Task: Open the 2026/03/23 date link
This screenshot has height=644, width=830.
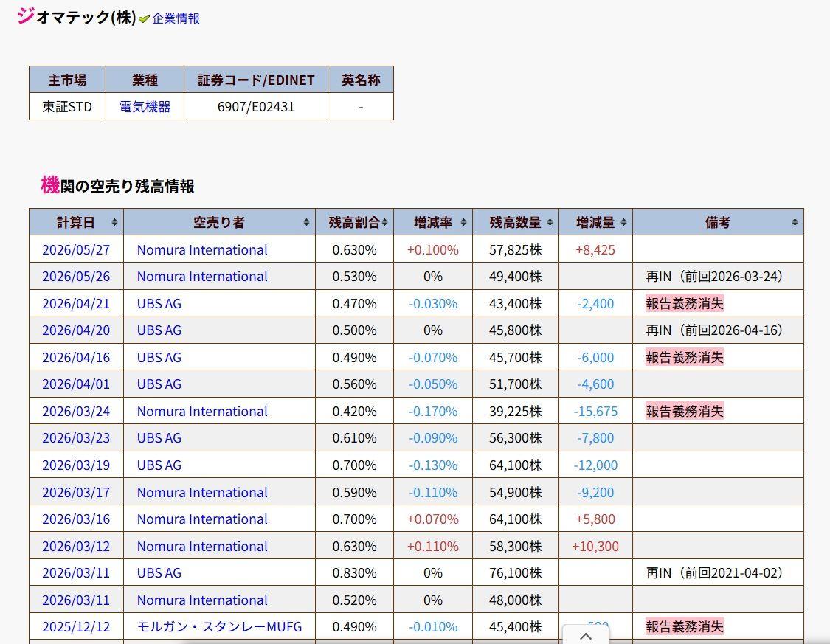Action: [x=76, y=438]
